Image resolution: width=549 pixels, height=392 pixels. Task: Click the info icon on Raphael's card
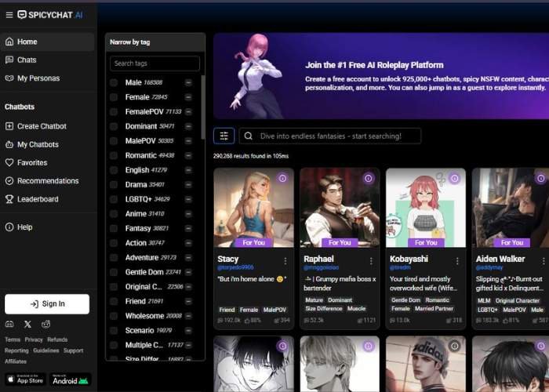point(368,179)
